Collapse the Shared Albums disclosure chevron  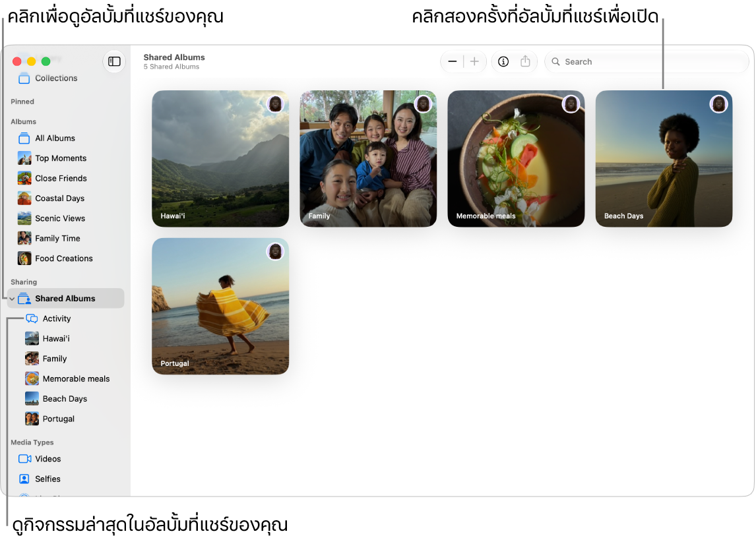[12, 299]
